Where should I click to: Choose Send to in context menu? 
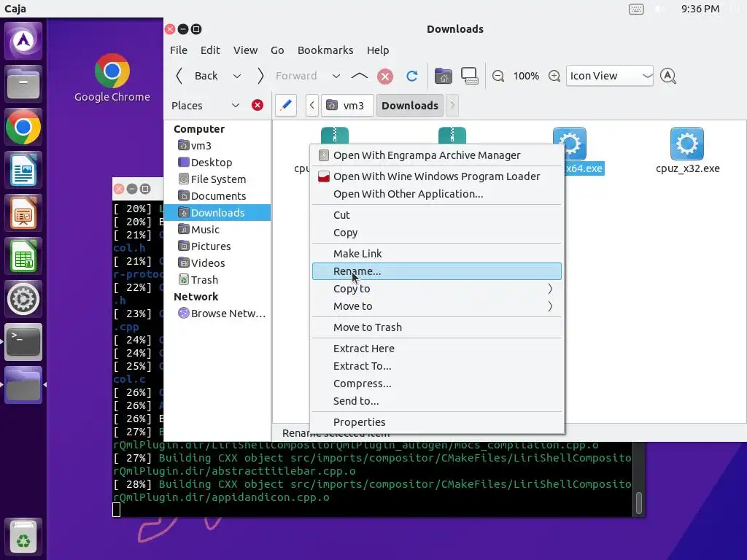coord(437,401)
